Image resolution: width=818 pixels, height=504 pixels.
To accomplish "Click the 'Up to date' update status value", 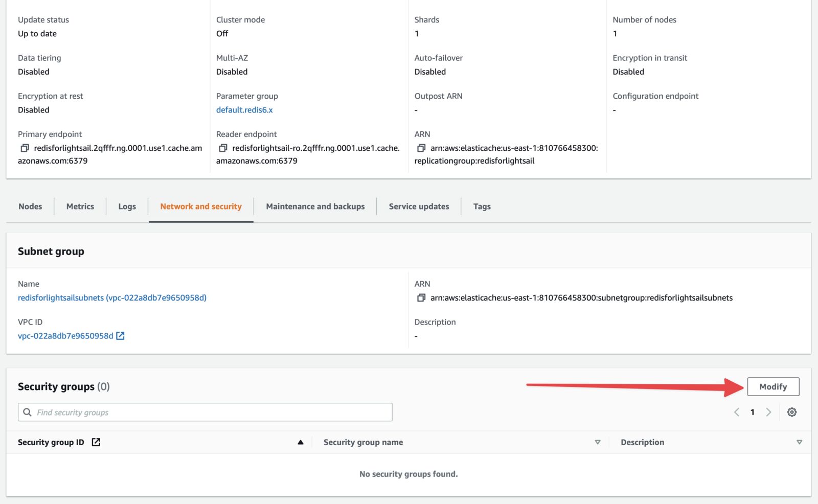I will point(37,34).
